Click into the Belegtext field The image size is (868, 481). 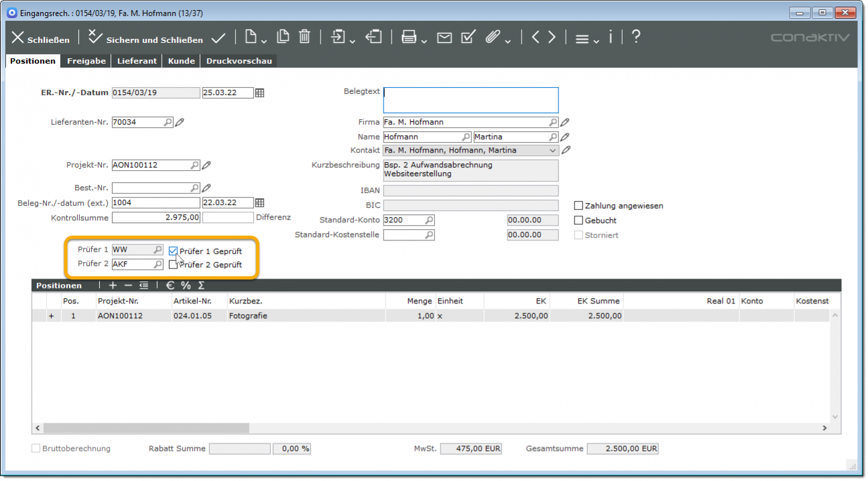pyautogui.click(x=471, y=100)
